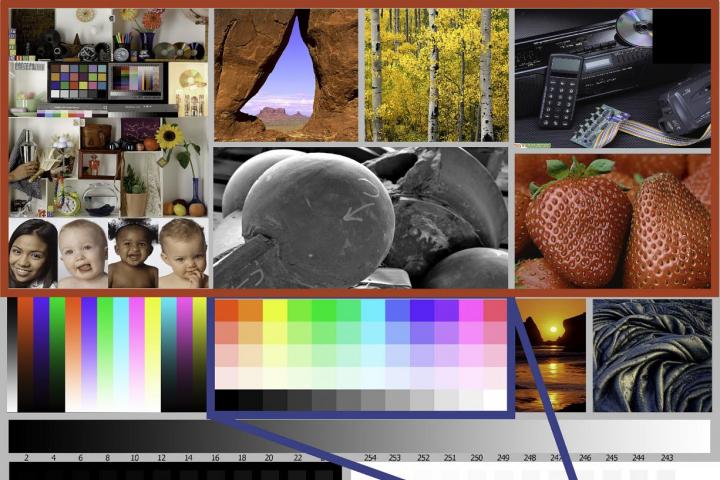Select the ocean sunset photo
Screen dimensions: 720x480
click(551, 354)
